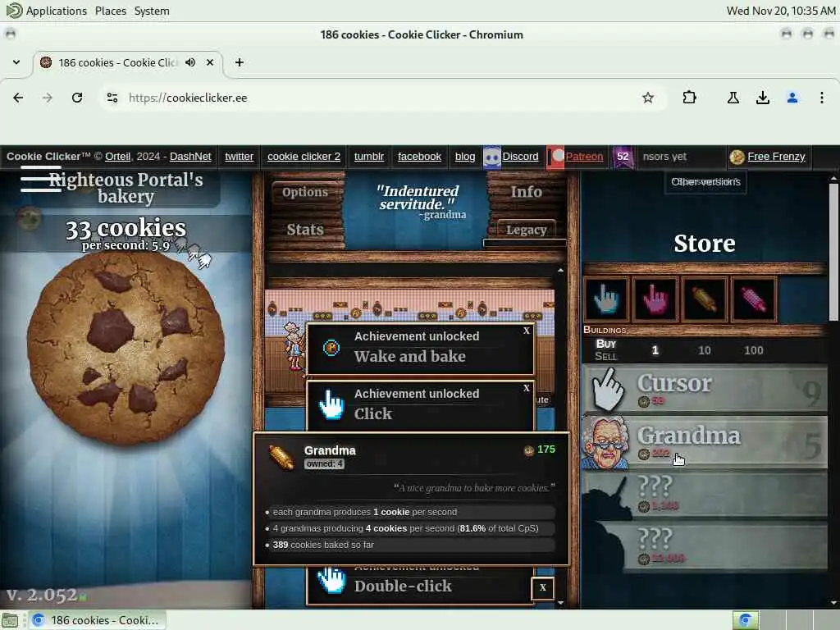The height and width of the screenshot is (630, 840).
Task: Purchase a Cursor building
Action: pos(705,390)
